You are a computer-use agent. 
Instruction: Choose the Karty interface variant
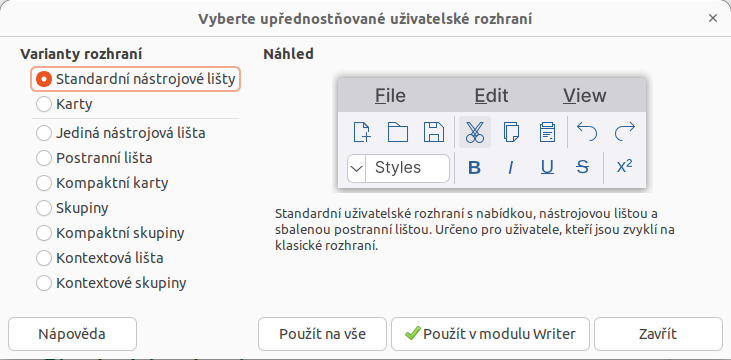point(64,104)
